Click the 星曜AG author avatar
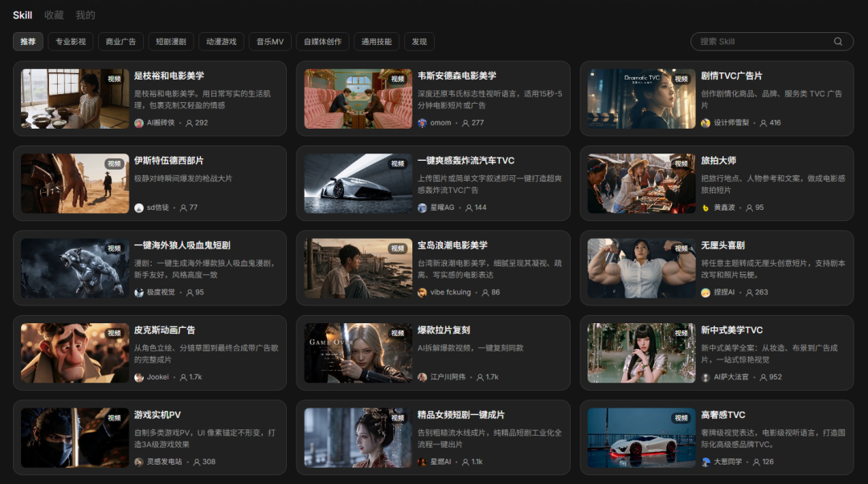Image resolution: width=868 pixels, height=484 pixels. 423,207
